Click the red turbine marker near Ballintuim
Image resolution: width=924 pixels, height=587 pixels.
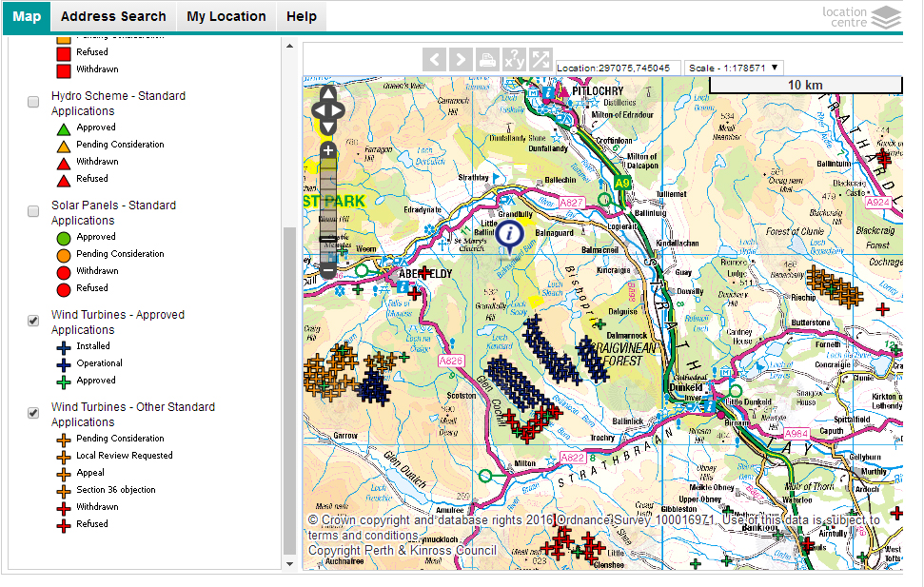[x=883, y=157]
